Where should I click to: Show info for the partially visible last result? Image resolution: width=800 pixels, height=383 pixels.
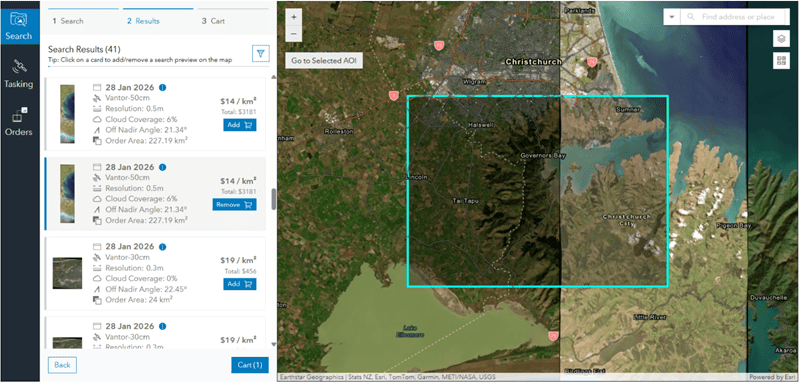pos(162,326)
